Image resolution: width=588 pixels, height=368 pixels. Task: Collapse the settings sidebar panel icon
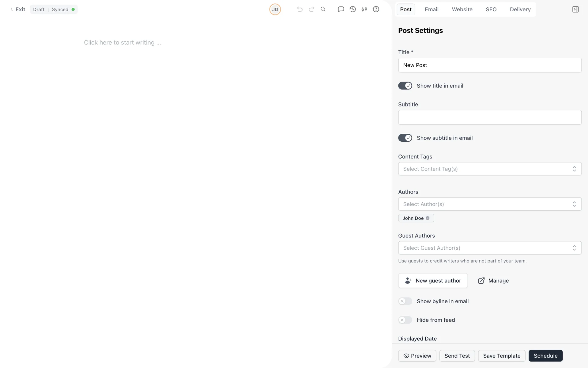point(575,10)
